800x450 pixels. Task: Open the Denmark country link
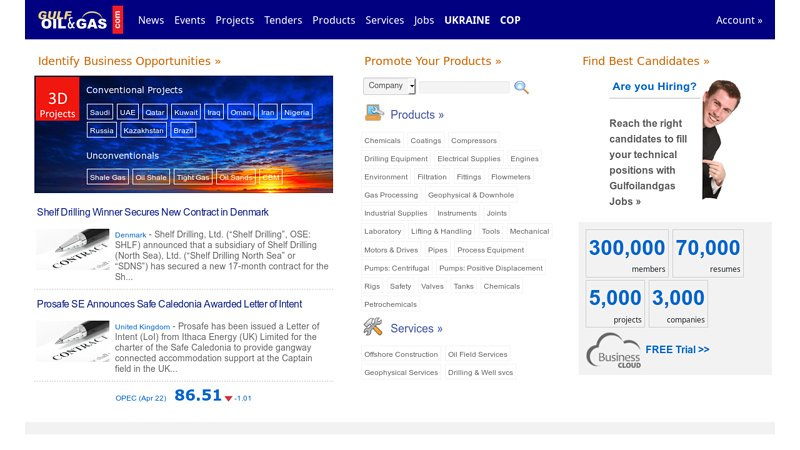point(131,235)
